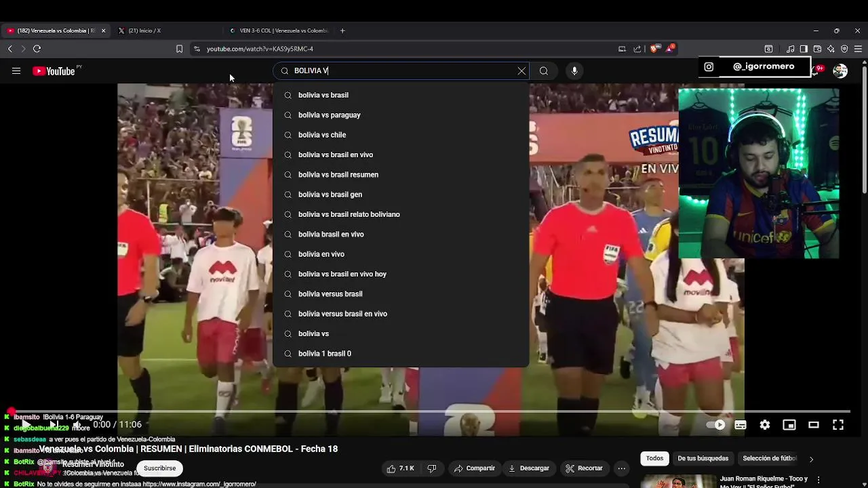This screenshot has height=488, width=868.
Task: Open the YouTube hamburger guide menu
Action: point(16,71)
